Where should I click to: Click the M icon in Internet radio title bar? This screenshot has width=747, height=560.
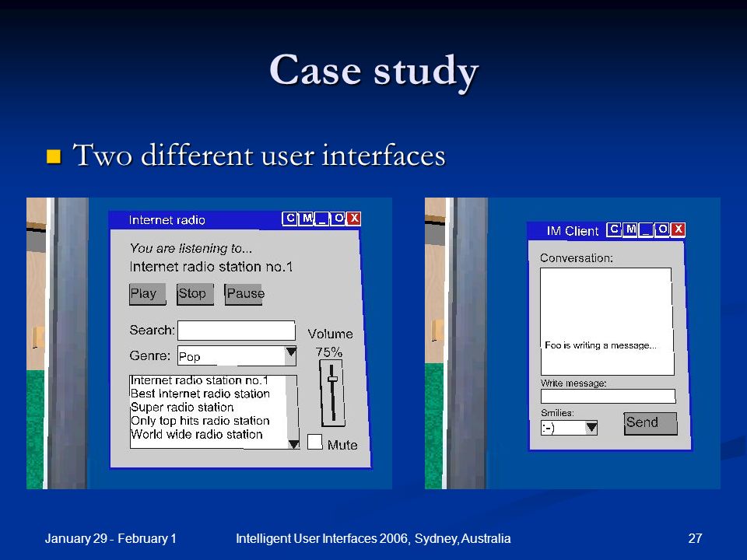(307, 219)
